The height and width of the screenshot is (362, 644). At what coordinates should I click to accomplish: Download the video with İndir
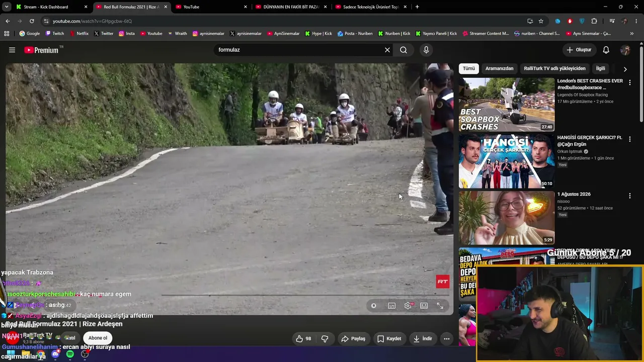click(423, 339)
